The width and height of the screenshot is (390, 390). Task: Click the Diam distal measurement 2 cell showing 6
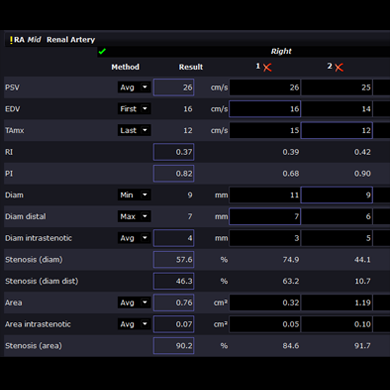(337, 216)
